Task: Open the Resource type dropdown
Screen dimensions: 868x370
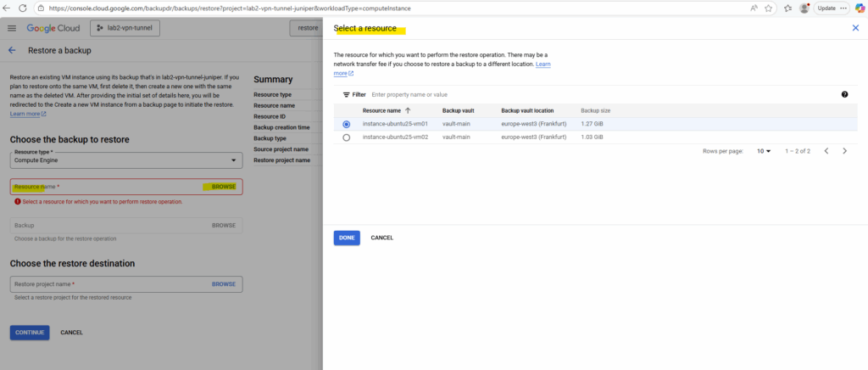Action: (x=126, y=160)
